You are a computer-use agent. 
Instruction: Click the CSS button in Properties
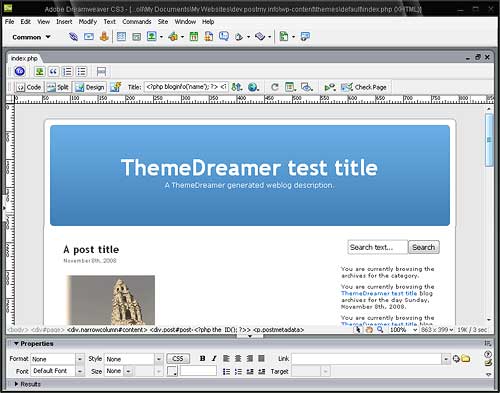(178, 359)
